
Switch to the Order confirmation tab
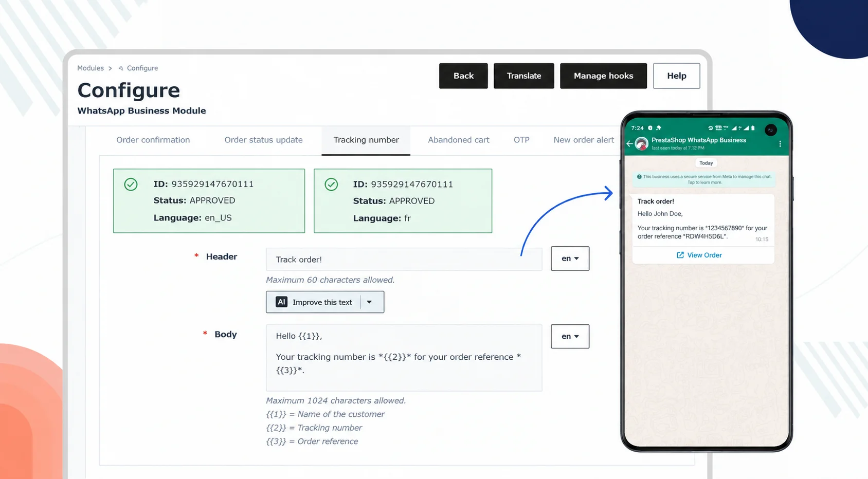pyautogui.click(x=153, y=140)
